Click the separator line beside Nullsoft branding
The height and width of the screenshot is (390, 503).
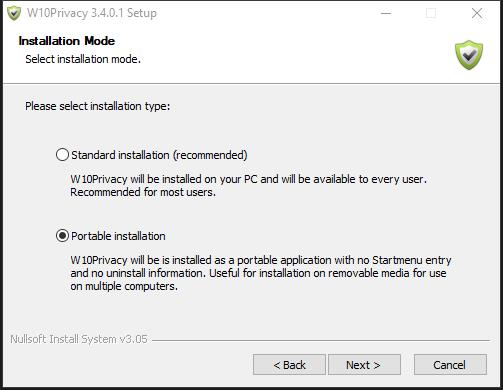tap(321, 340)
